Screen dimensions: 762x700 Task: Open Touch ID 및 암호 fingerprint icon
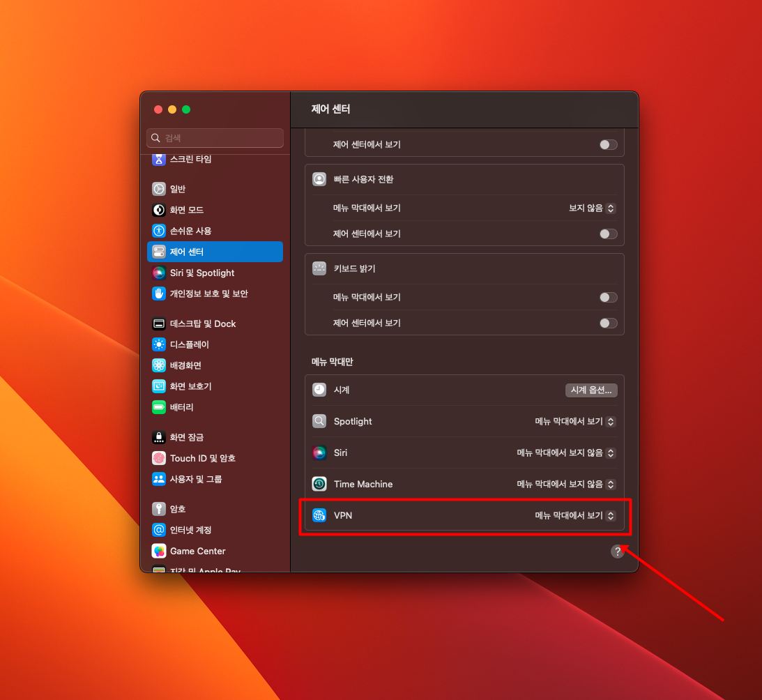[x=159, y=458]
